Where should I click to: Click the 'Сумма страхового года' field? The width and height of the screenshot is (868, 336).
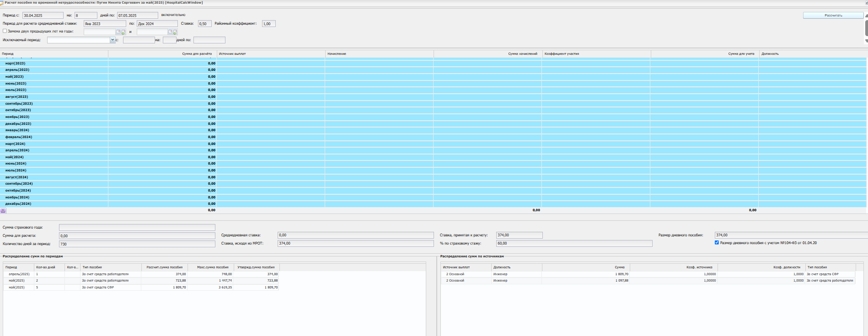coord(137,227)
